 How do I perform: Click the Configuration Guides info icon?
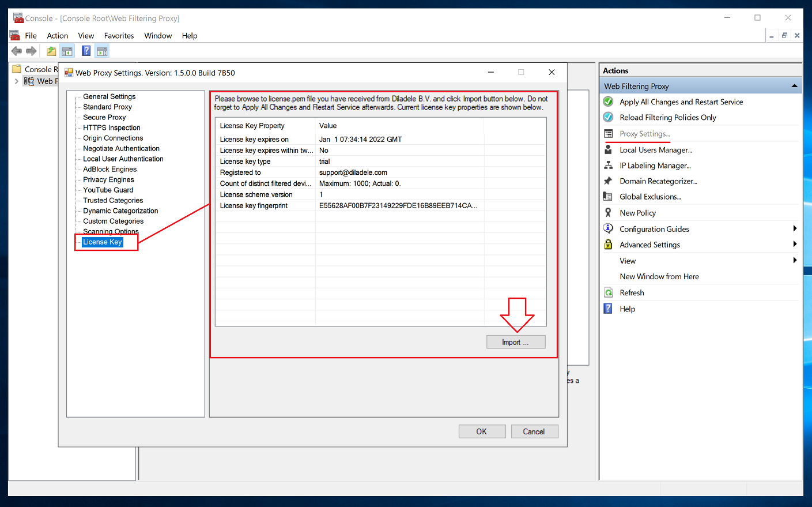[x=608, y=228]
